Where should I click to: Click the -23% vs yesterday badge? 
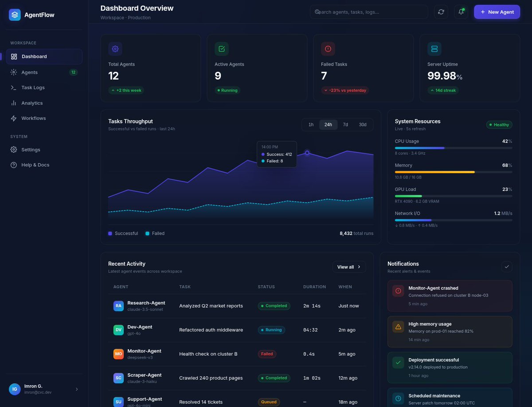(x=345, y=90)
